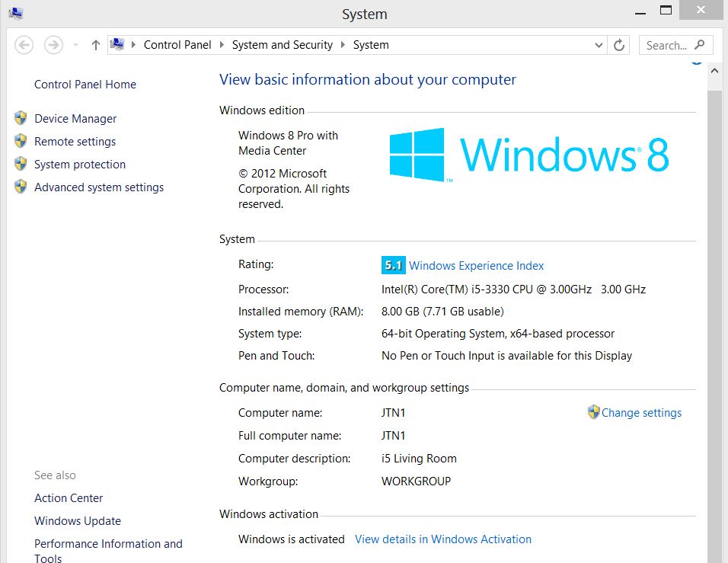Select System and Security breadcrumb
This screenshot has width=728, height=563.
283,45
